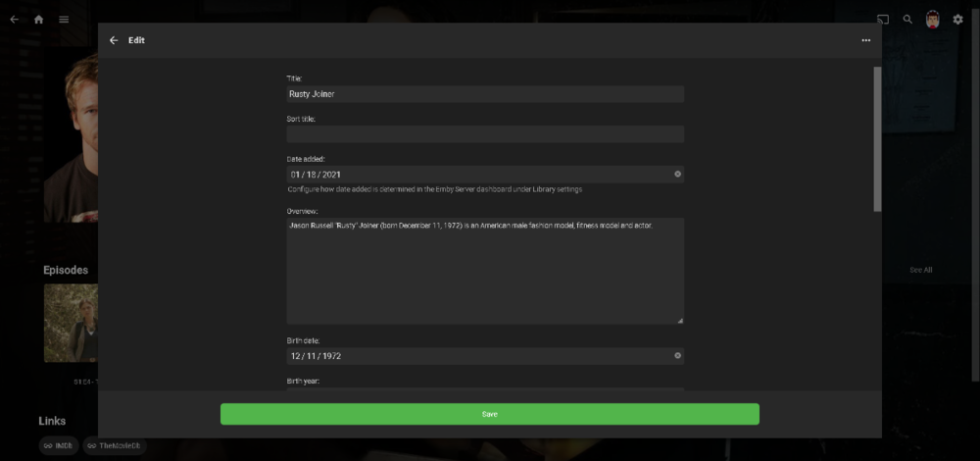The height and width of the screenshot is (461, 980).
Task: Click the Birth year label
Action: pyautogui.click(x=303, y=381)
